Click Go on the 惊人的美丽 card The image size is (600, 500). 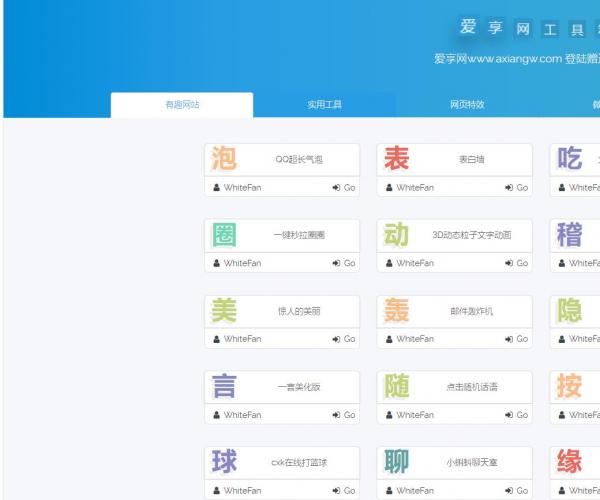click(344, 339)
